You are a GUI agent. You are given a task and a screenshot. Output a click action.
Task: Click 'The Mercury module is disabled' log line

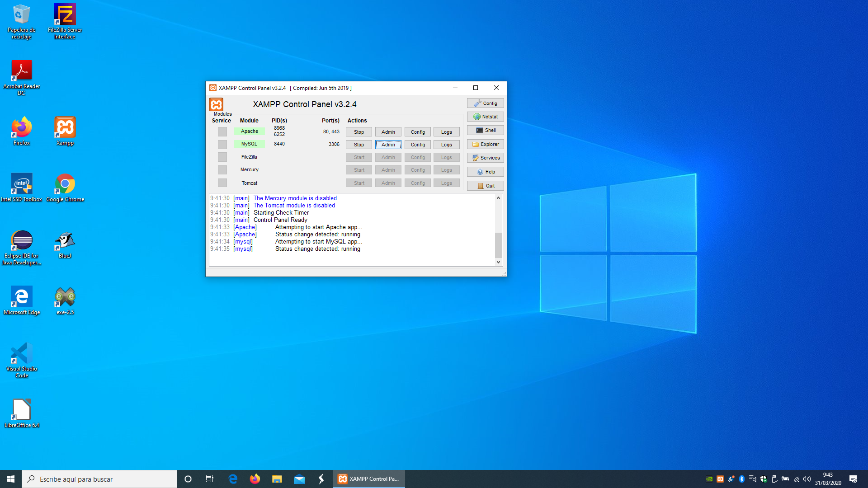[x=295, y=198]
